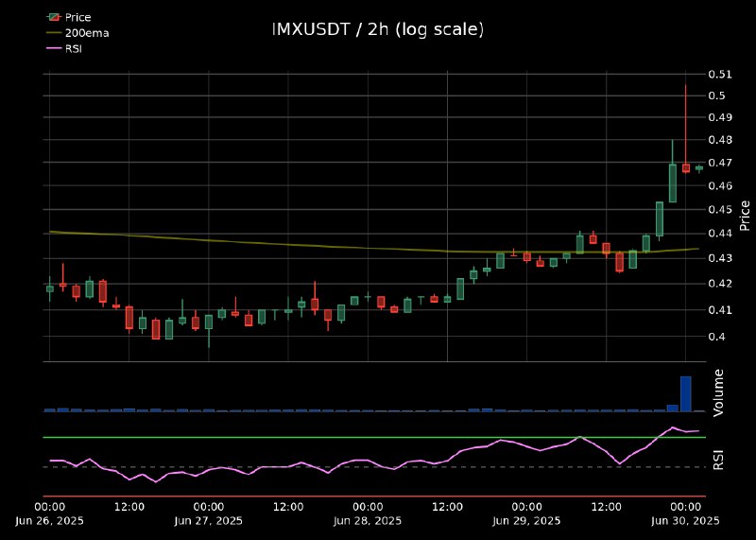Select the tall green candle peaking at 0.48
This screenshot has height=540, width=756.
point(673,183)
